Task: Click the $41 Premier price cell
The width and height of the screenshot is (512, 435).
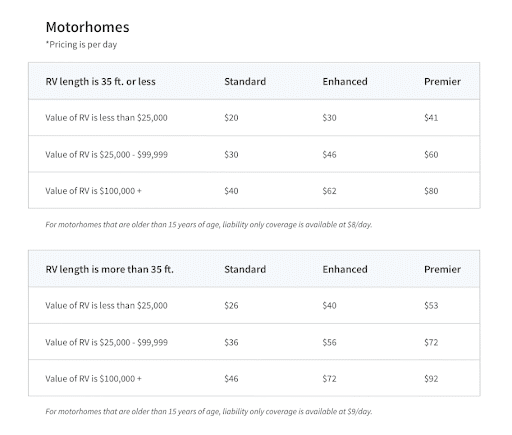Action: (431, 118)
